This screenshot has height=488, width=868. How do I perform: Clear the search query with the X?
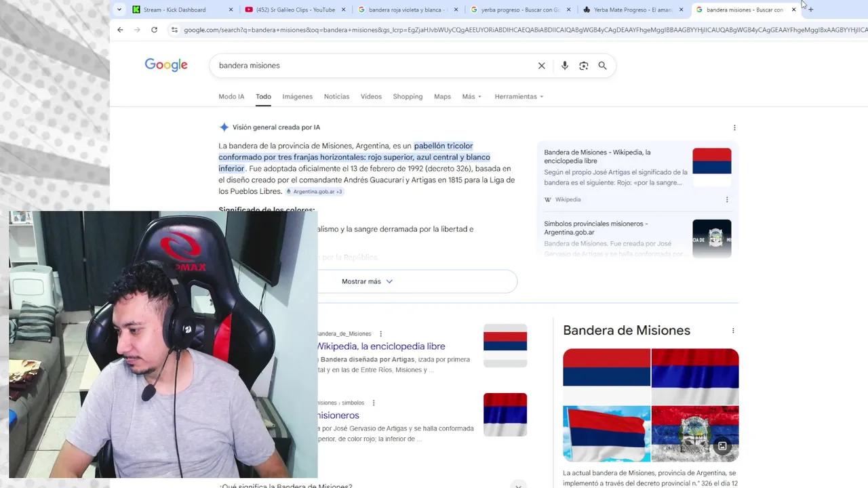541,66
